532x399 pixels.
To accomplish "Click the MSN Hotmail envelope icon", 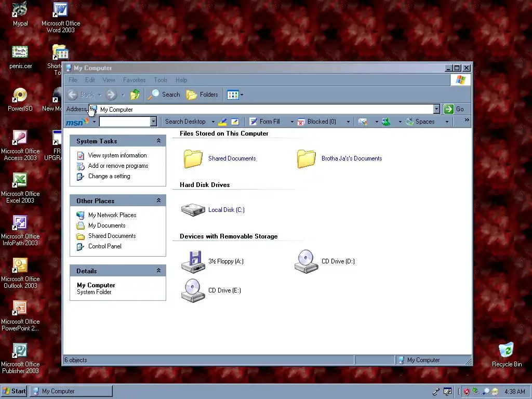I will [x=362, y=122].
